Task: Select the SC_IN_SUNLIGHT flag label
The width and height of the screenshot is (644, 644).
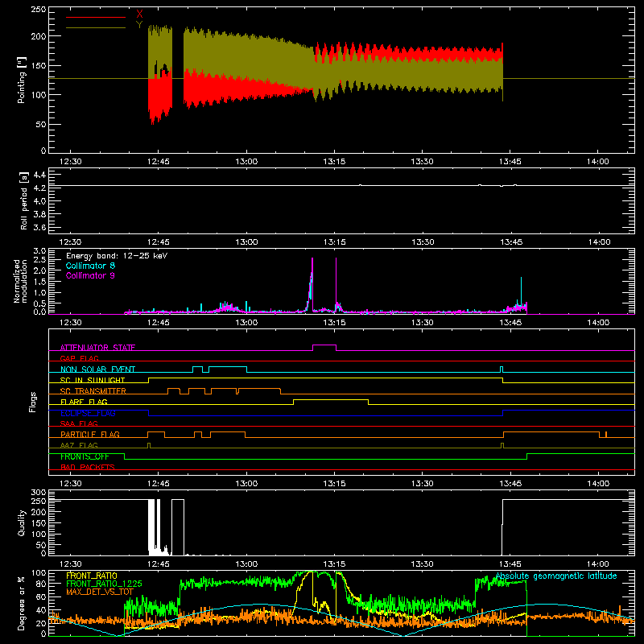Action: click(x=93, y=380)
